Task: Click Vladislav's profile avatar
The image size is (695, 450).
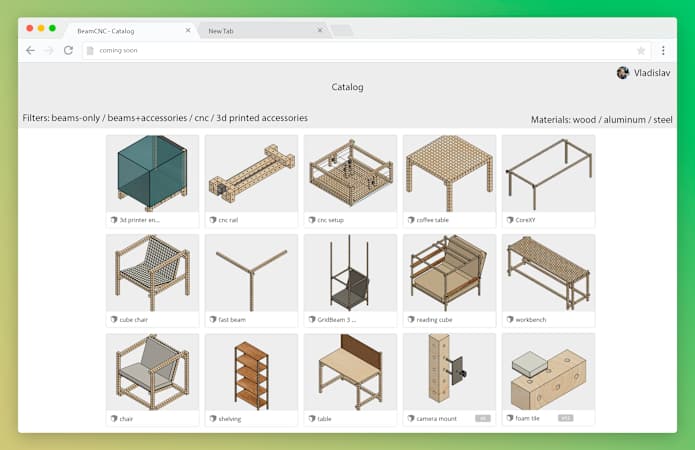Action: [623, 73]
